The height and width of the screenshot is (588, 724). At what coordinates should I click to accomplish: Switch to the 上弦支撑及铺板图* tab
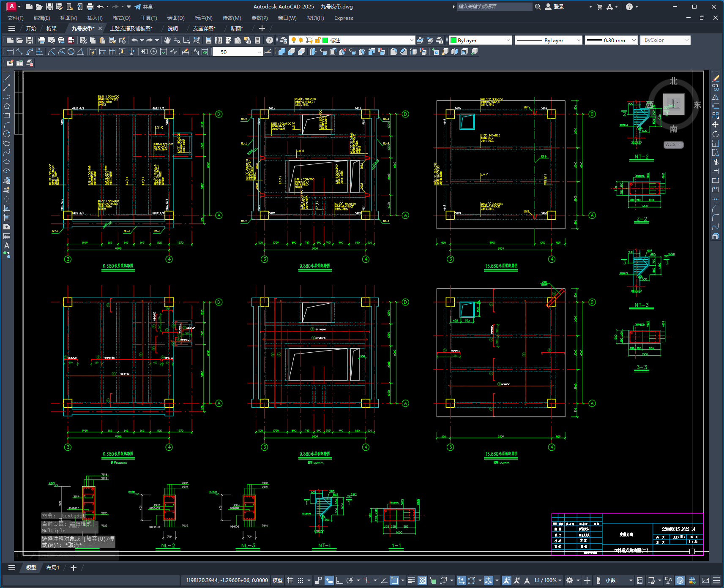tap(131, 28)
